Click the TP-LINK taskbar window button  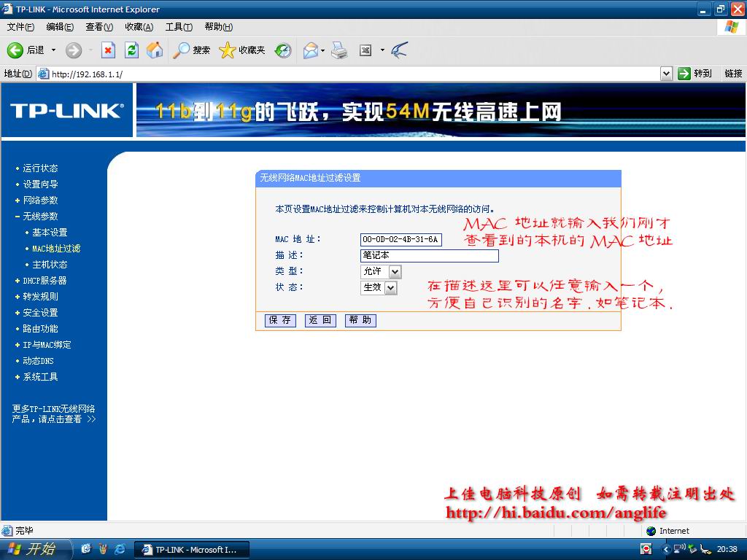click(x=192, y=550)
